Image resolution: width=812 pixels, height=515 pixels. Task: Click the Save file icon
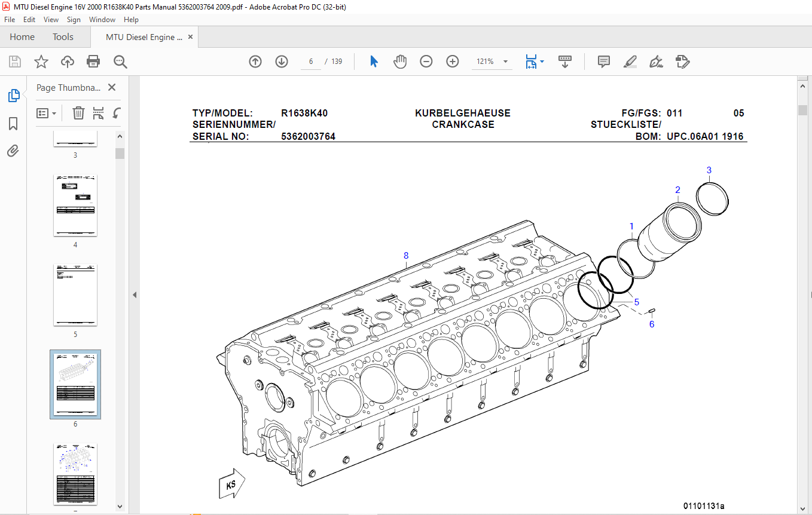15,62
